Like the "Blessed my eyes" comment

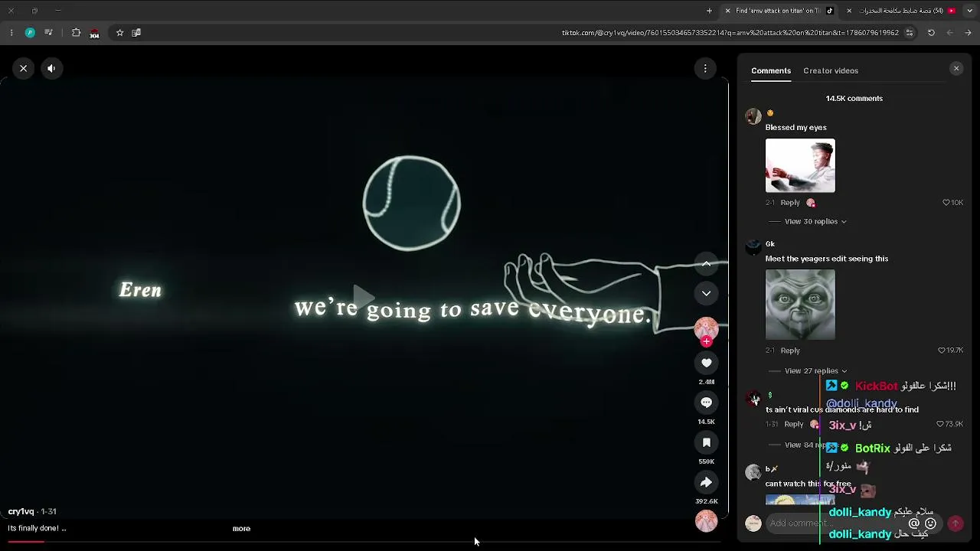(x=946, y=203)
